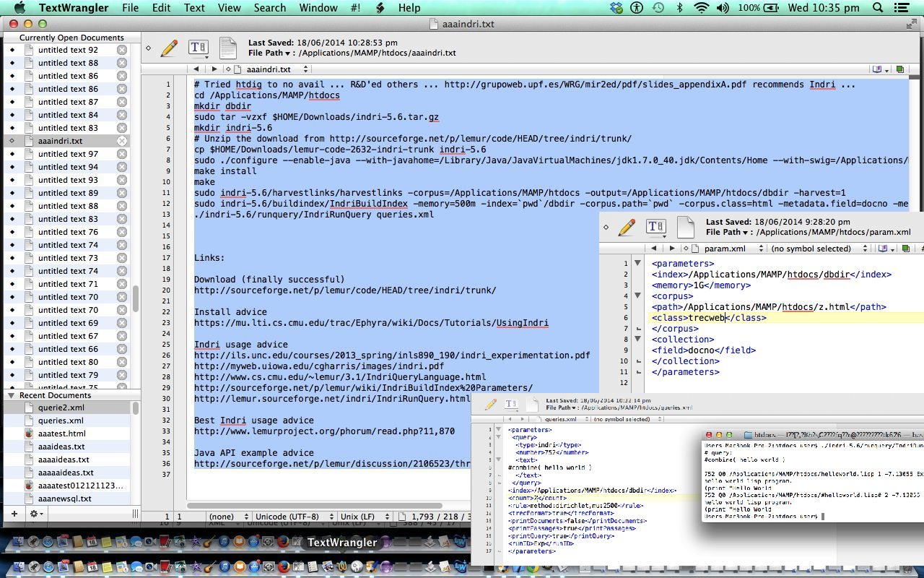
Task: Click the green counterpart icon in the param.xml navigation bar
Action: [907, 249]
